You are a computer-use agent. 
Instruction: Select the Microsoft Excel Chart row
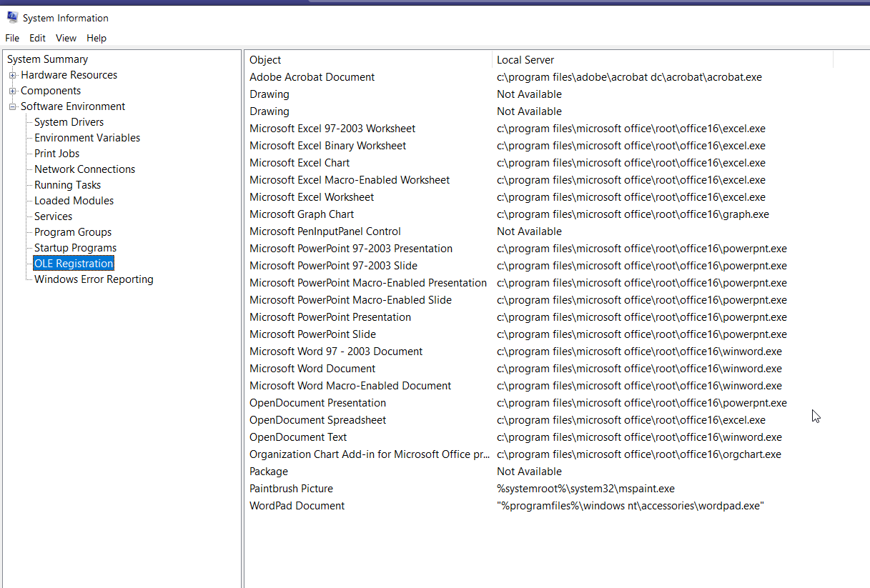click(300, 163)
